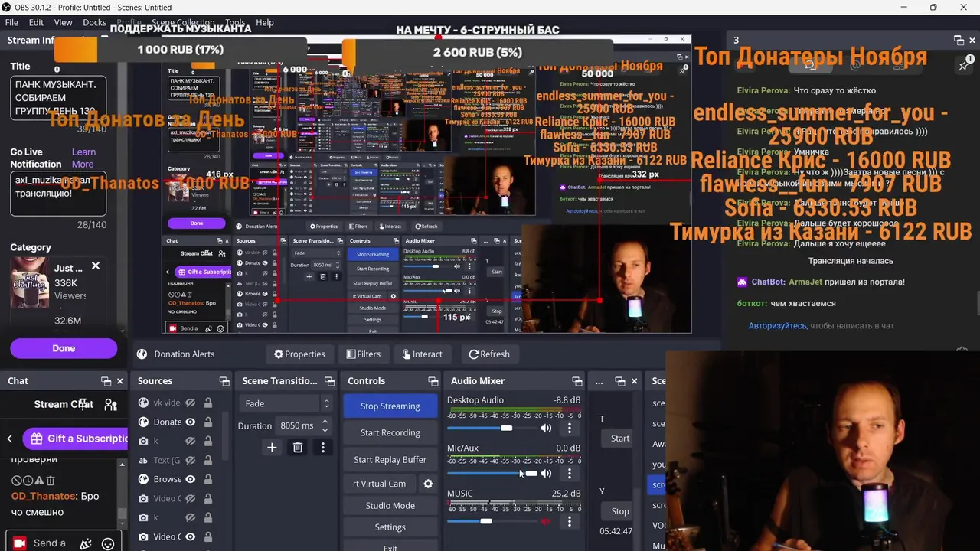The image size is (980, 551).
Task: Open Desktop Audio three-dot menu
Action: [x=569, y=428]
